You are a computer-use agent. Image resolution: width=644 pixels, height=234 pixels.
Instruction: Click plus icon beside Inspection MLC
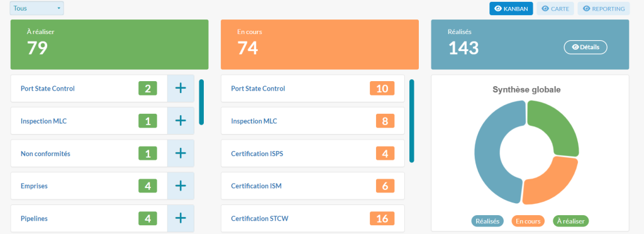pyautogui.click(x=180, y=121)
